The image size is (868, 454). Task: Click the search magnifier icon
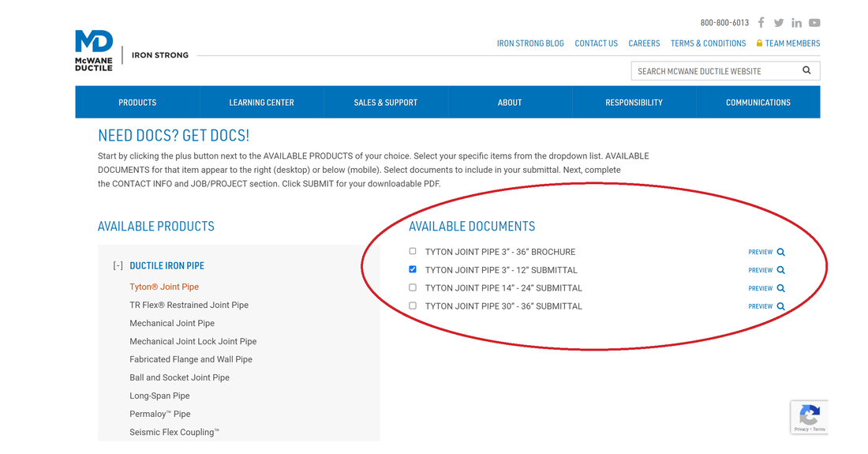(806, 70)
